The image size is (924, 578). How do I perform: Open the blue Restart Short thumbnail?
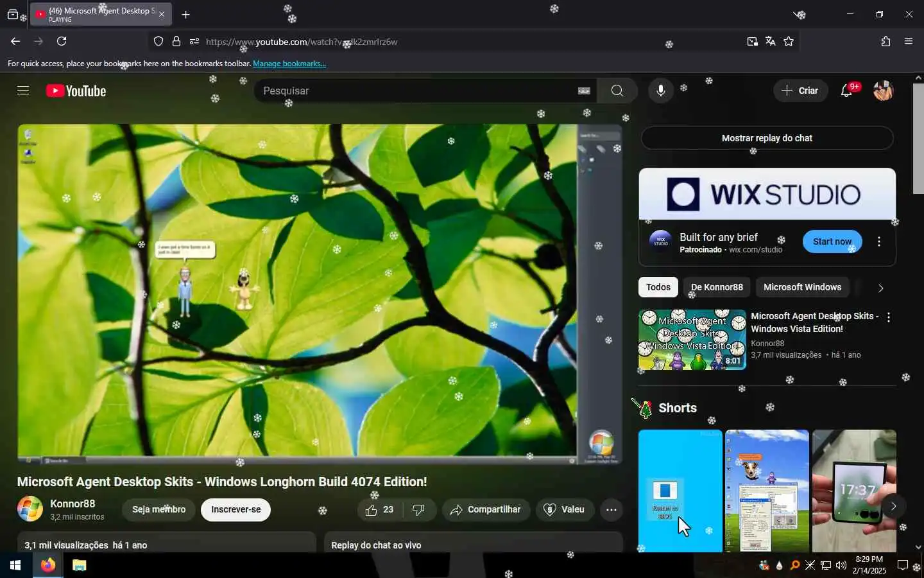point(680,491)
